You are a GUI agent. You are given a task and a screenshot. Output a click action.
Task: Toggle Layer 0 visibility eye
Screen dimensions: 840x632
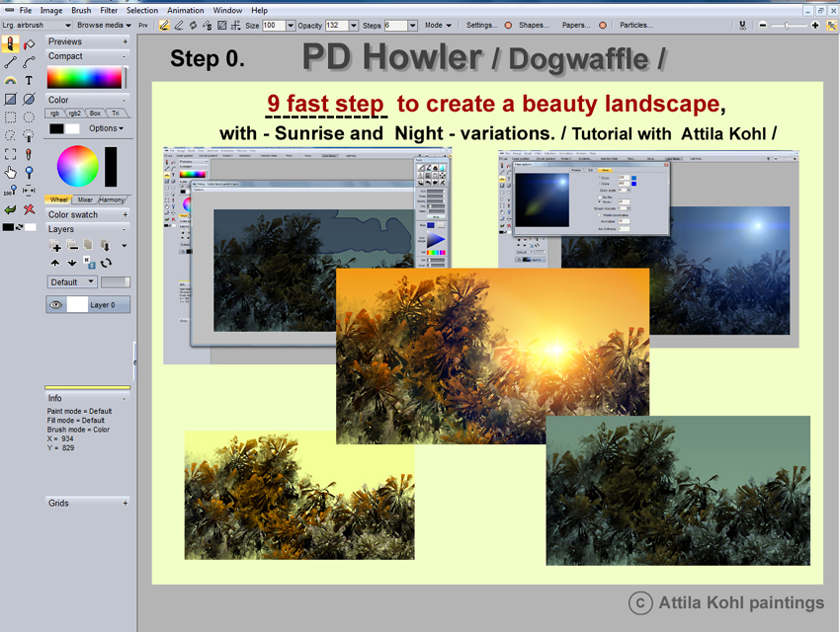[x=54, y=305]
